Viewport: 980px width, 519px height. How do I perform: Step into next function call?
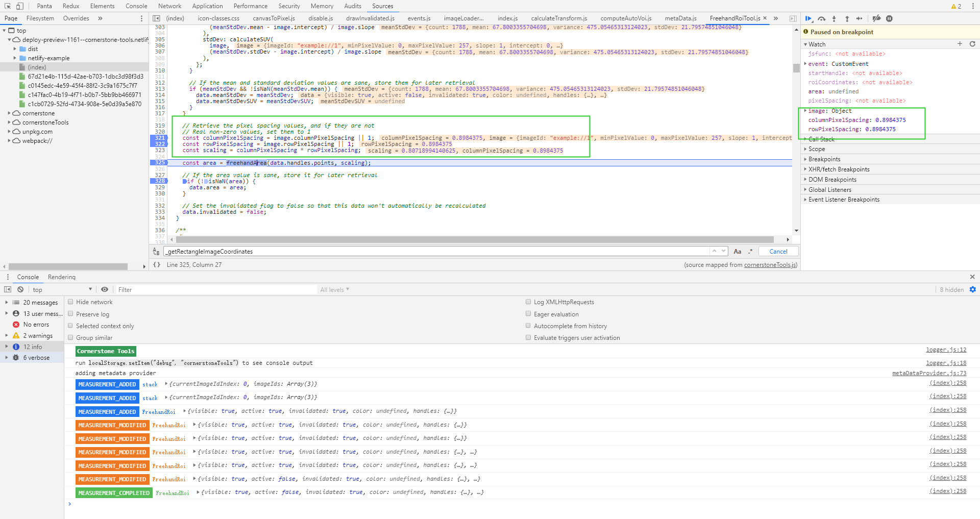[835, 18]
